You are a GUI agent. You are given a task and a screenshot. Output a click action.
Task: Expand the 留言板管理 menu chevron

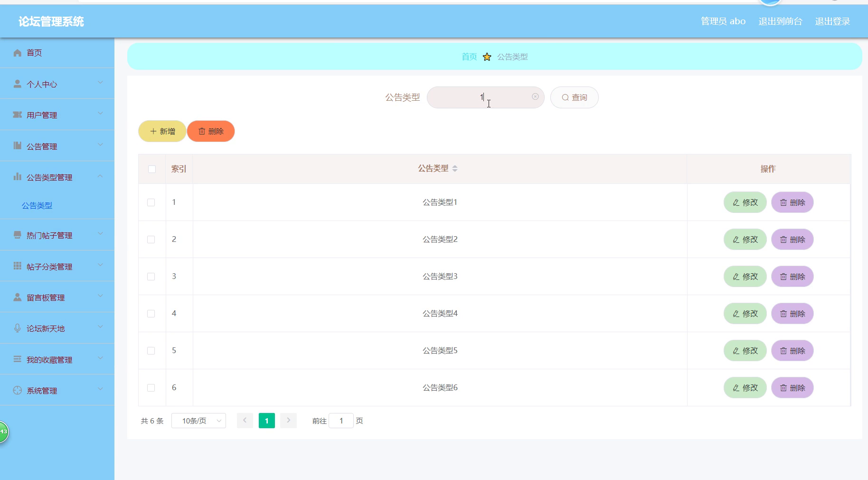point(100,296)
